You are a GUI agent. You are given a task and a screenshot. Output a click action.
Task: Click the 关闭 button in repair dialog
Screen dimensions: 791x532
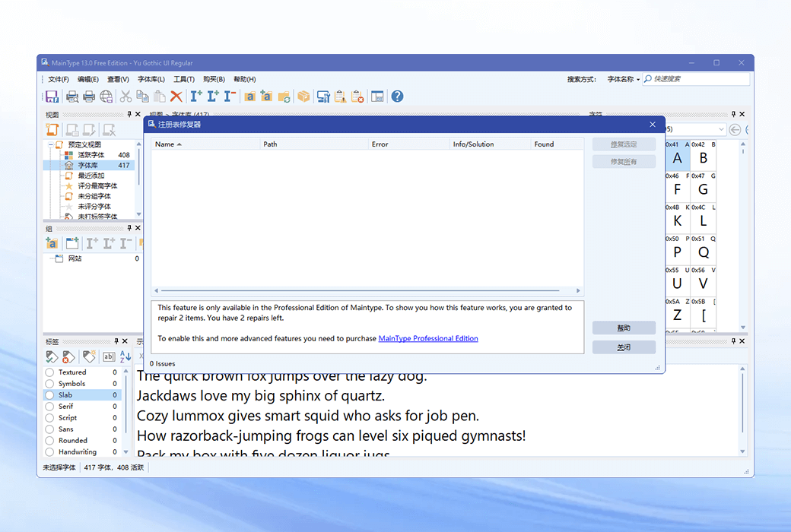[x=624, y=347]
